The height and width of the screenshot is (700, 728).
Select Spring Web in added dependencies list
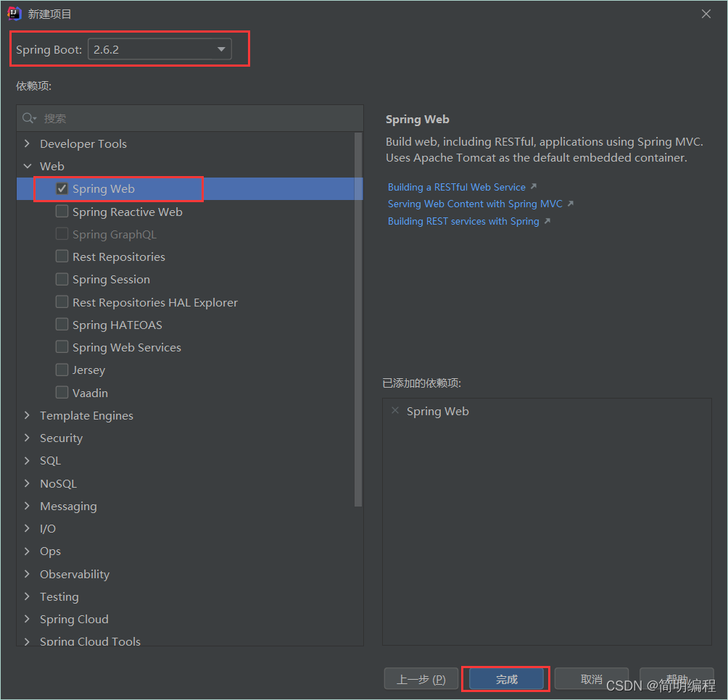click(437, 411)
